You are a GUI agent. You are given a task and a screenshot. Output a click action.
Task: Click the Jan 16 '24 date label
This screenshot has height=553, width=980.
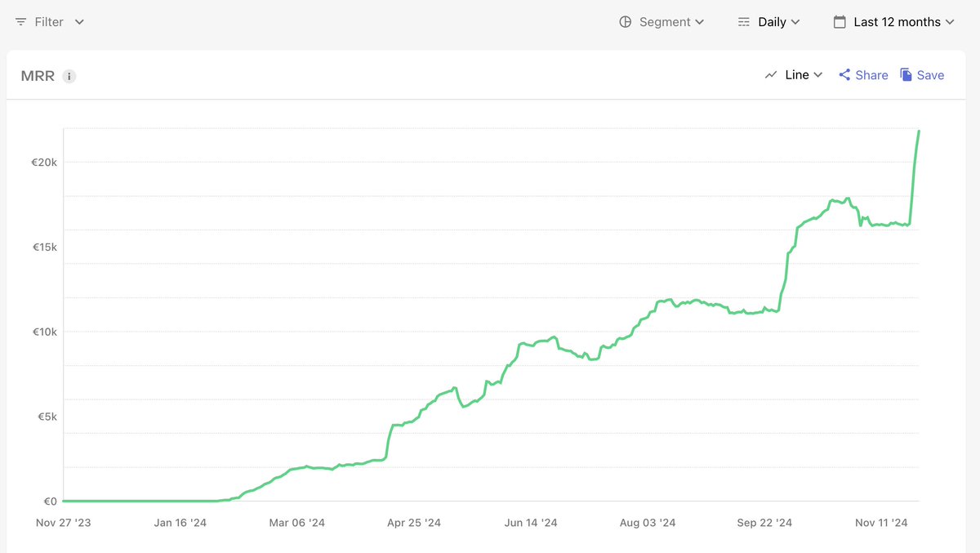180,523
